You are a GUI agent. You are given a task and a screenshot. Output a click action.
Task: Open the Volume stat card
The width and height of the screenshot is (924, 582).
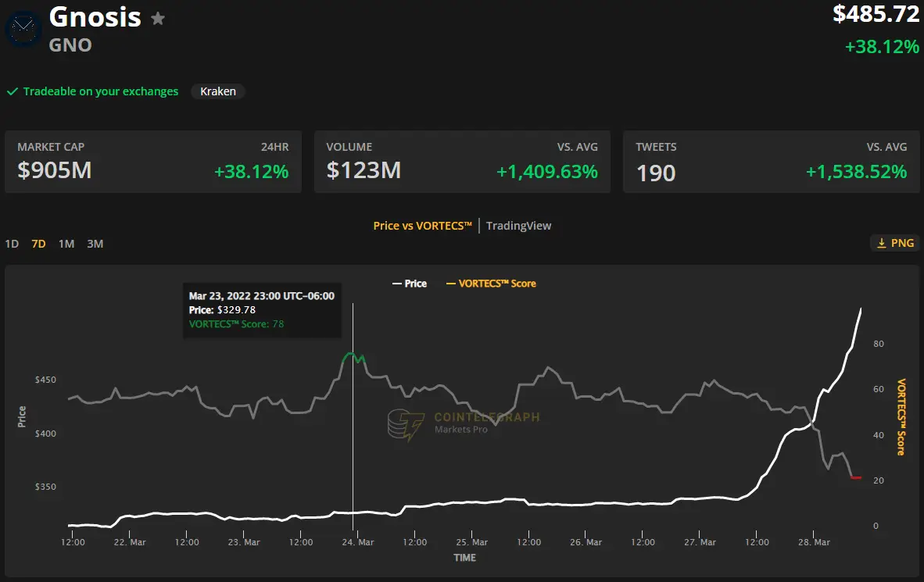coord(462,162)
